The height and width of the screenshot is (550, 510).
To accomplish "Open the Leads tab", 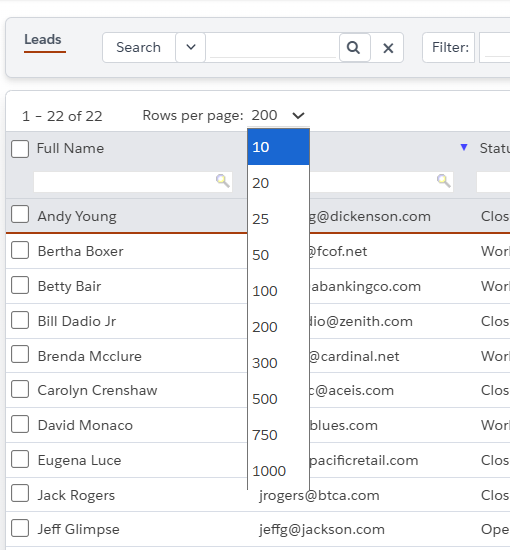I will [43, 40].
